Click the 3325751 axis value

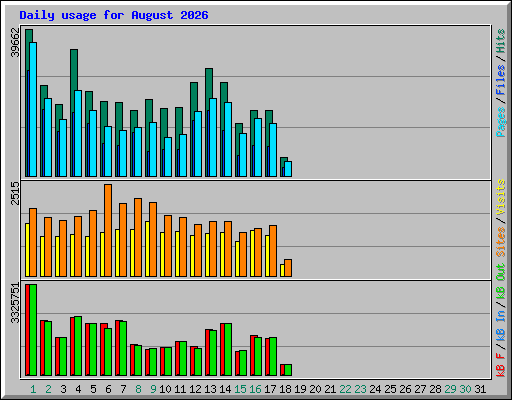coord(15,303)
